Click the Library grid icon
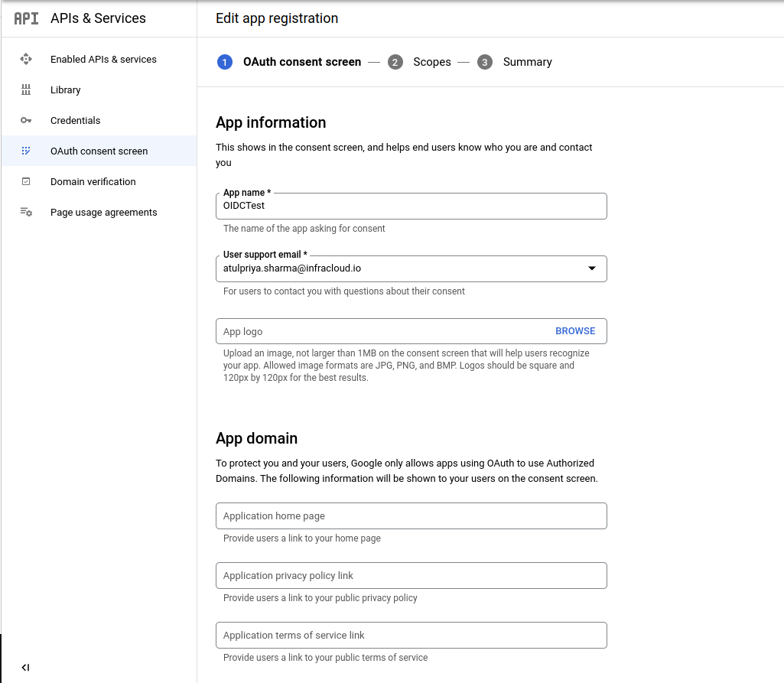784x683 pixels. pos(26,90)
